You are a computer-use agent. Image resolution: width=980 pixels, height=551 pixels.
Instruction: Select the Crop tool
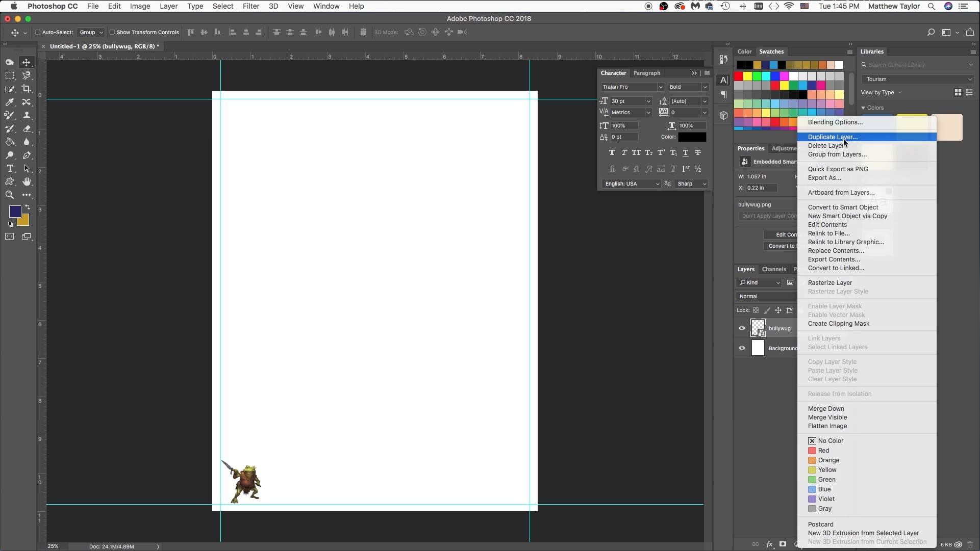click(27, 89)
